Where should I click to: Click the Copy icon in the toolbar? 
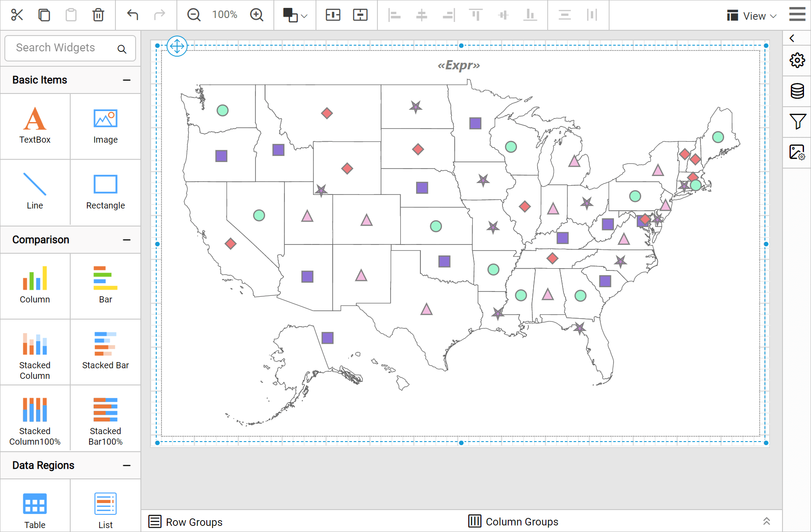coord(44,14)
